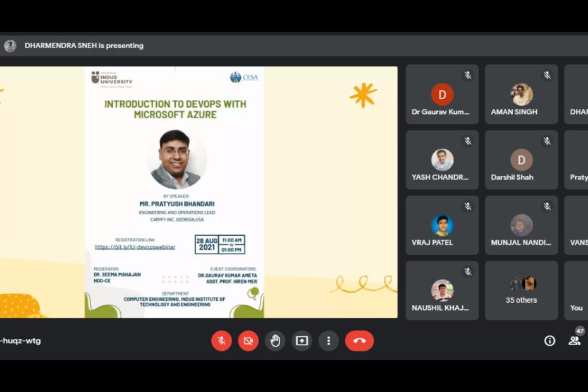Select MUNJAL NANDI participant tile
Screen dimensions: 588x392
click(522, 225)
